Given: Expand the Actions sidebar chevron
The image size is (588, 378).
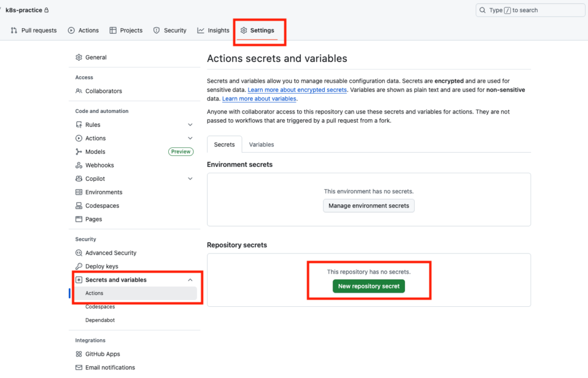Looking at the screenshot, I should pos(190,138).
